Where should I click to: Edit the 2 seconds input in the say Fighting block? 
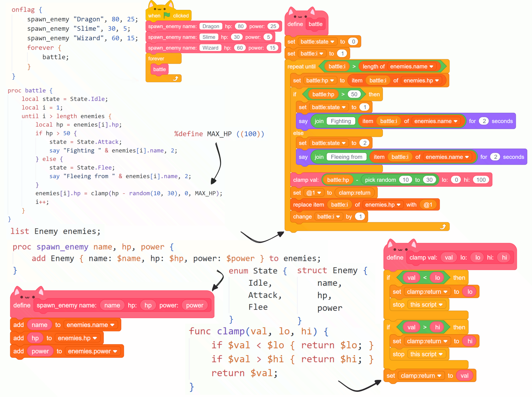click(484, 121)
